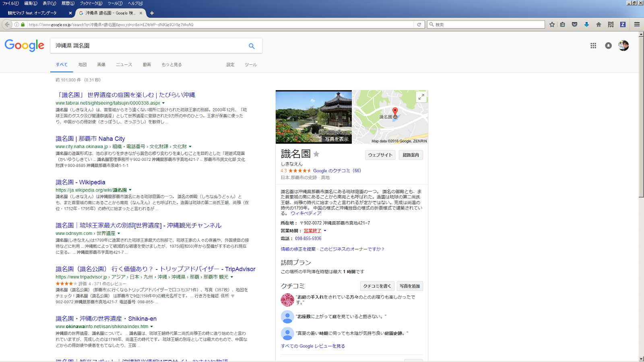644x362 pixels.
Task: Click the pink flower reviewer avatar
Action: click(x=287, y=300)
